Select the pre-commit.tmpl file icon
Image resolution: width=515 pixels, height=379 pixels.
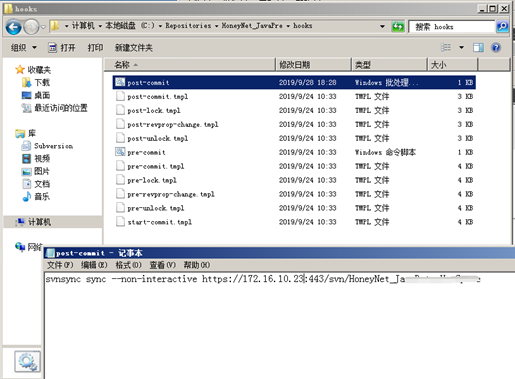120,166
